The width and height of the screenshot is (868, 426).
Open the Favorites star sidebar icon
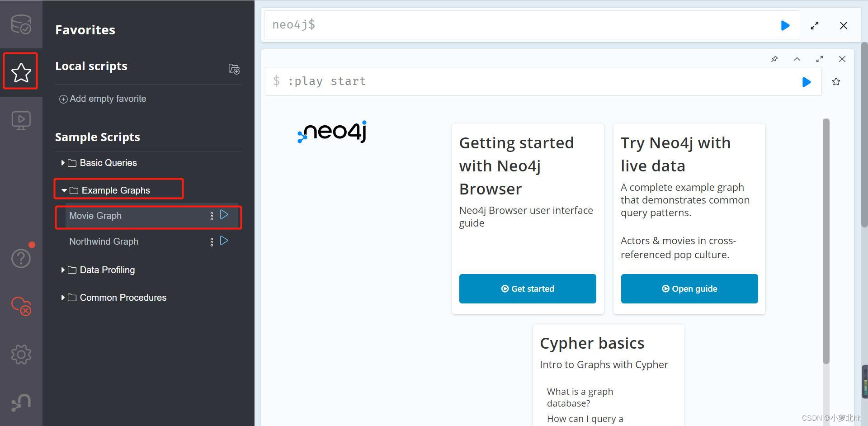coord(21,72)
